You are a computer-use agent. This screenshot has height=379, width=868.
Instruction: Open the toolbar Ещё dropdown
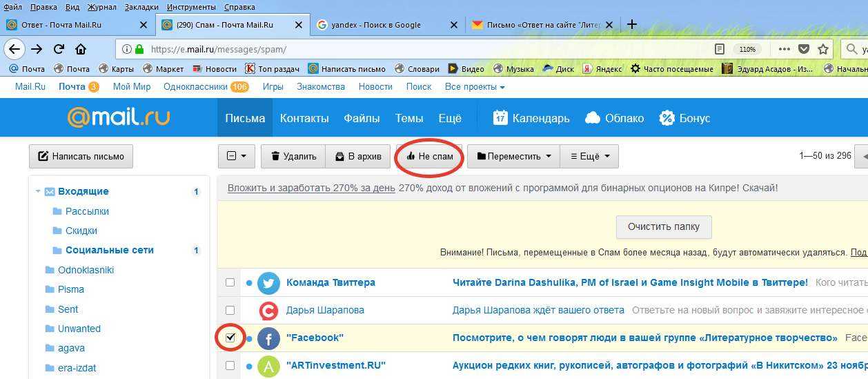pos(589,156)
